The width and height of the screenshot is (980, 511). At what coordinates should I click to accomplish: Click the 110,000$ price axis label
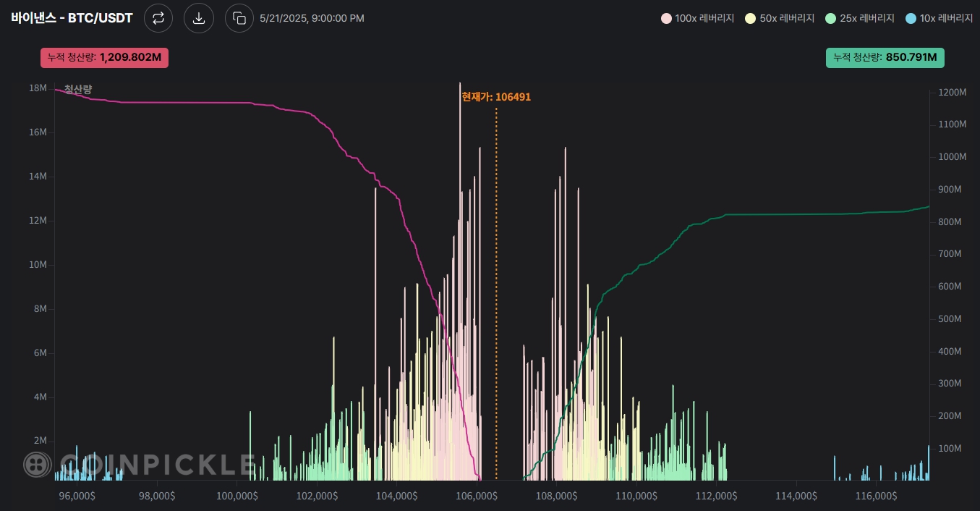pos(636,496)
